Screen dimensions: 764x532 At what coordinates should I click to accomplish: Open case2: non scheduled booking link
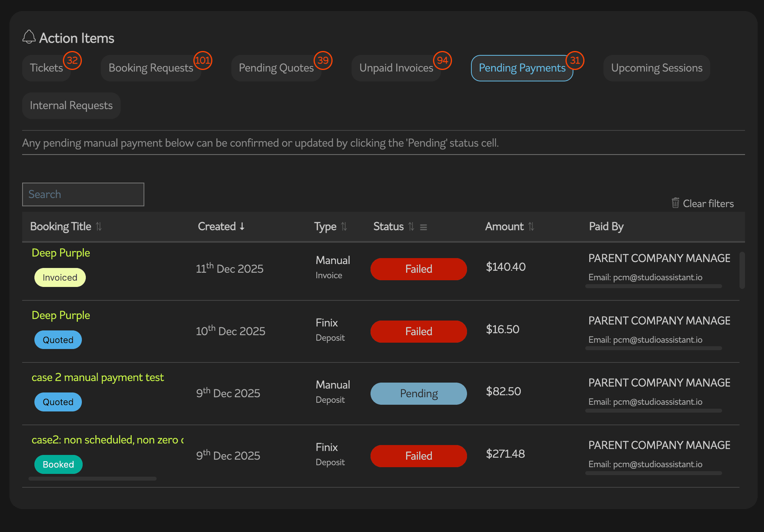click(108, 440)
